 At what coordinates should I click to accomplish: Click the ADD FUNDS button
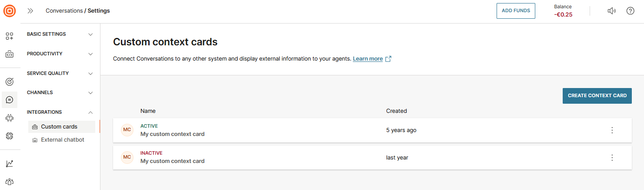(516, 11)
